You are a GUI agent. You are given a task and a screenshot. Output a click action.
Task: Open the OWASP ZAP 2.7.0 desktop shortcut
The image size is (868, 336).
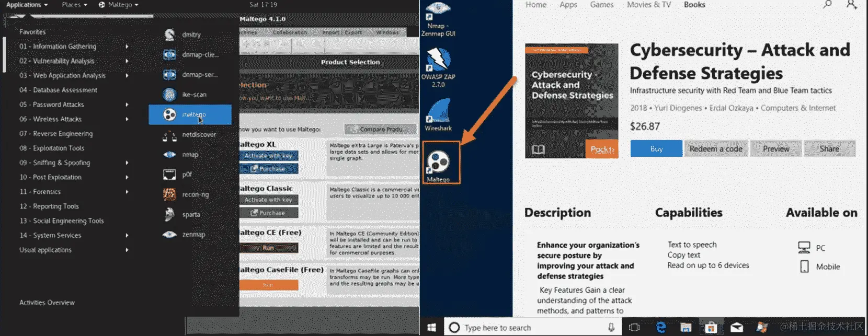pyautogui.click(x=438, y=67)
